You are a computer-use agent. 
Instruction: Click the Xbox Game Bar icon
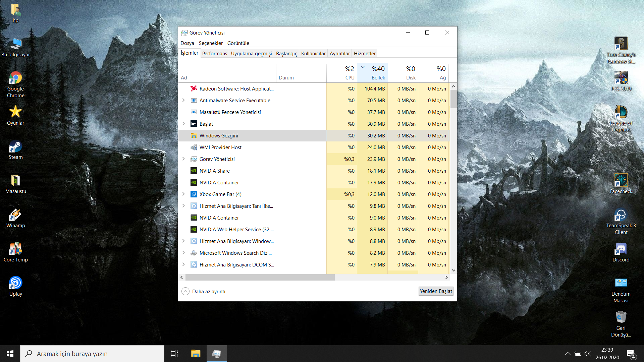(x=194, y=194)
